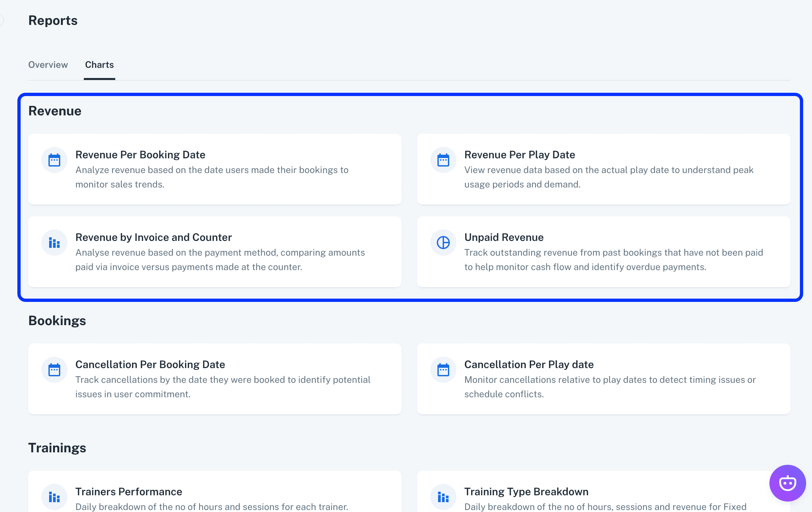This screenshot has width=812, height=512.
Task: Open Cancellation Per Booking Date title
Action: pos(150,364)
